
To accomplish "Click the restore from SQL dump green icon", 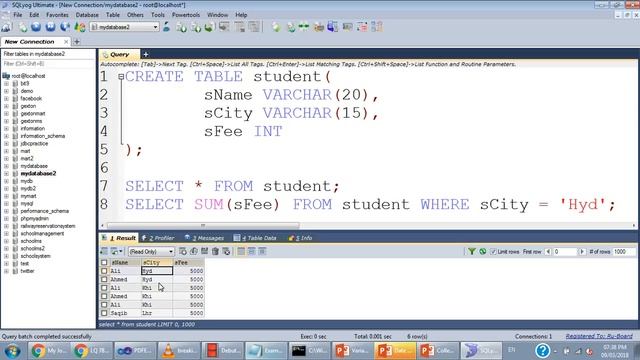I will [210, 27].
